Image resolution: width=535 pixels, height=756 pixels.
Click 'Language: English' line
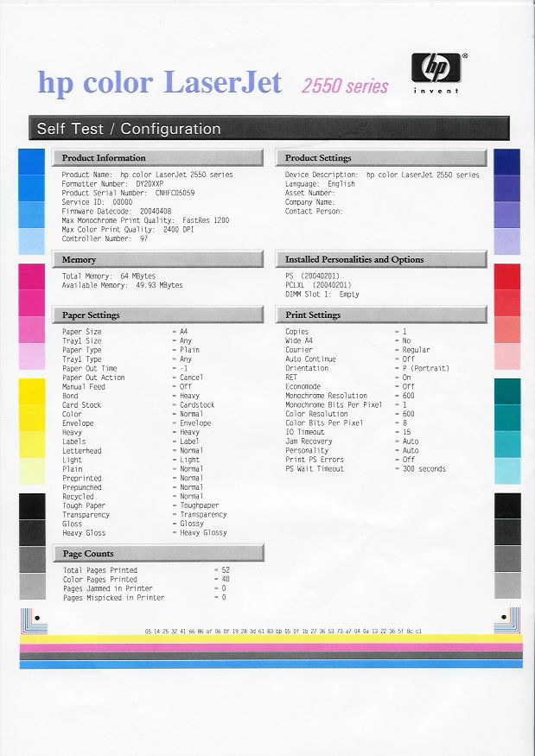(x=320, y=184)
